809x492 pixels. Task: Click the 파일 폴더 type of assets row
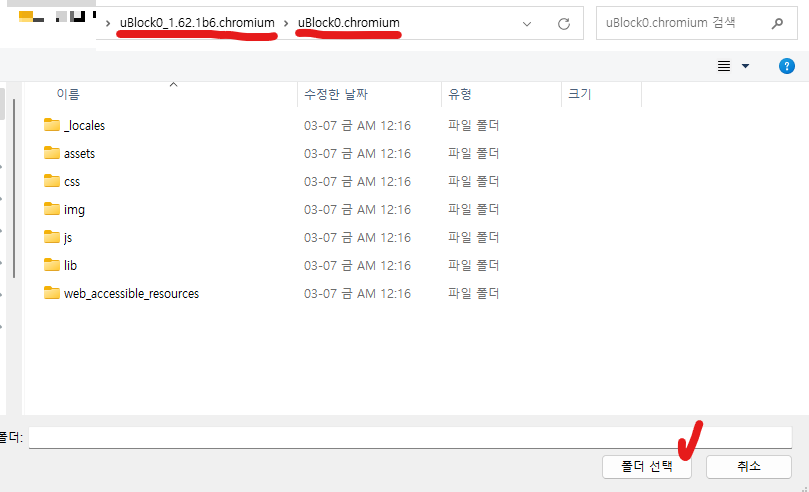click(473, 154)
